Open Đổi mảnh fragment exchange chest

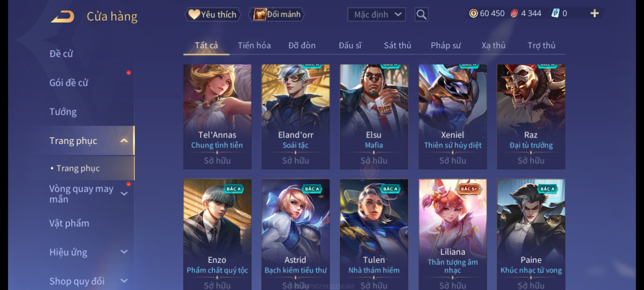coord(277,15)
